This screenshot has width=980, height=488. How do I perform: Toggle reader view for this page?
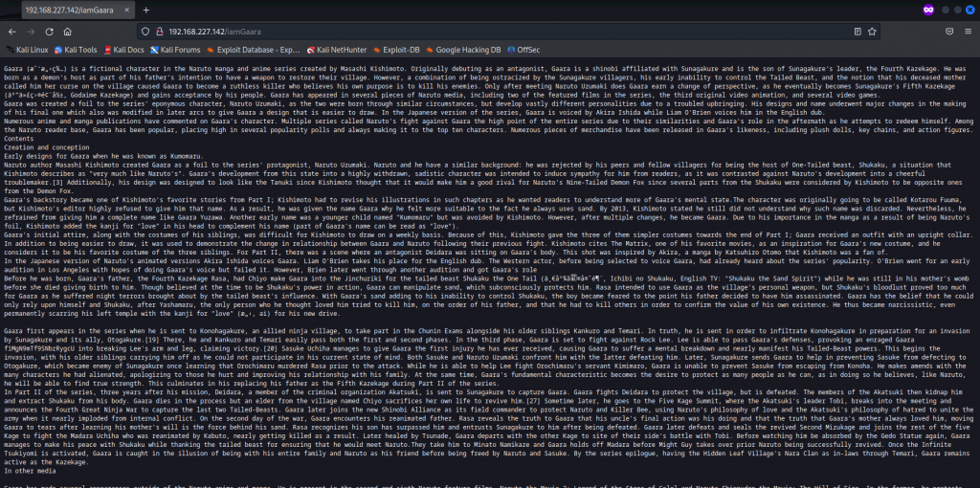coord(858,32)
